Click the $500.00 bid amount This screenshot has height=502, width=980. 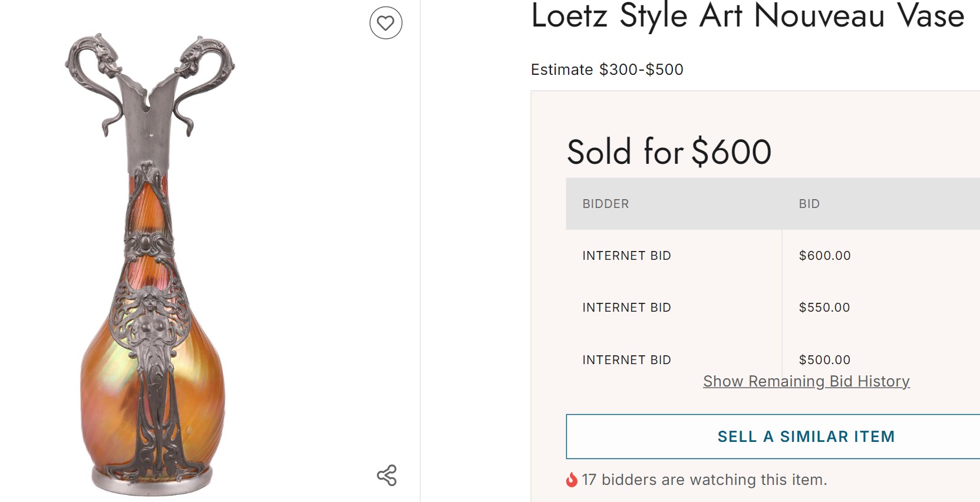coord(824,359)
